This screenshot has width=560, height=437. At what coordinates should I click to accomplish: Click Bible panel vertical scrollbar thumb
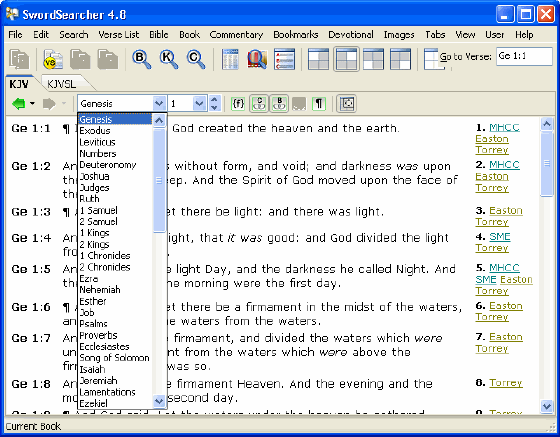547,164
